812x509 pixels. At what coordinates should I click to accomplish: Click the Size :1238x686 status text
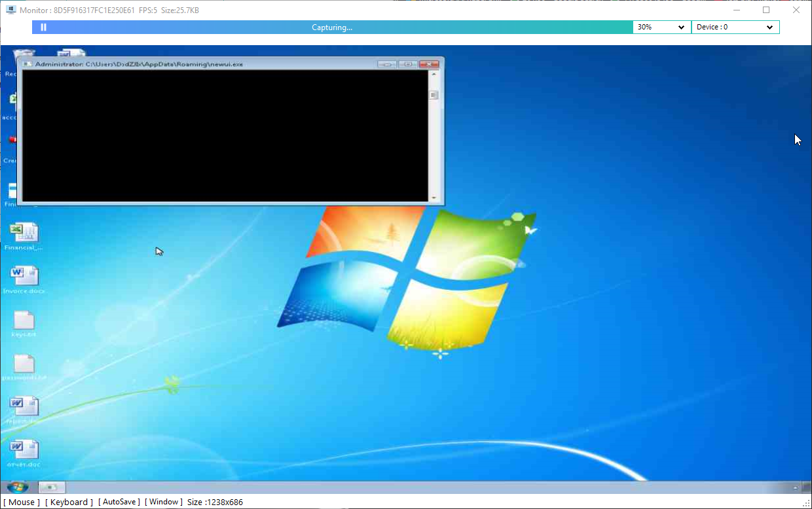(x=215, y=502)
